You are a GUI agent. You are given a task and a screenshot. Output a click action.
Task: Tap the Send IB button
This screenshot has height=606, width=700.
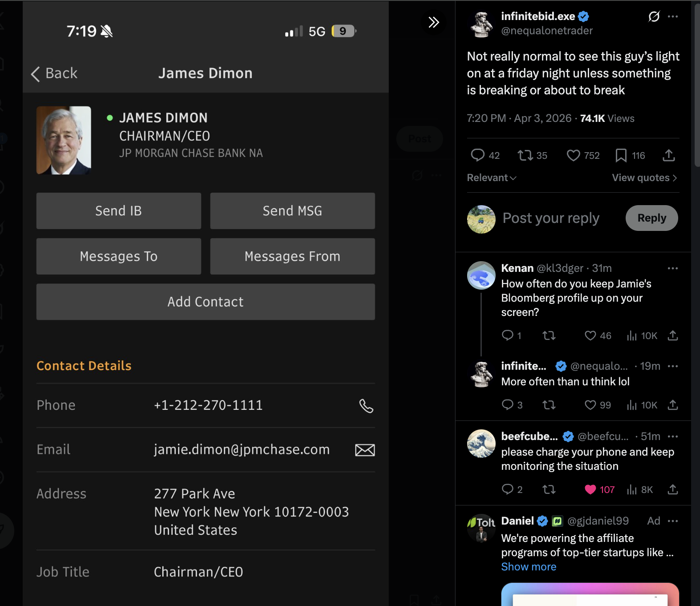pyautogui.click(x=118, y=211)
